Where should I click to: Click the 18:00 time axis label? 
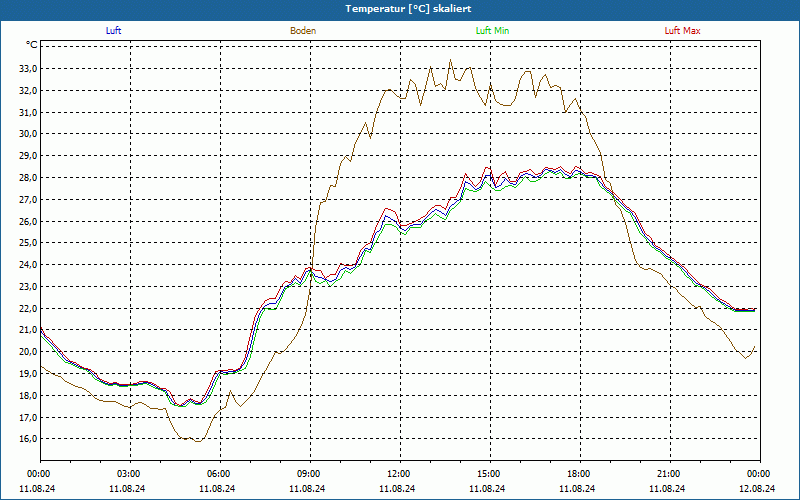(x=581, y=474)
